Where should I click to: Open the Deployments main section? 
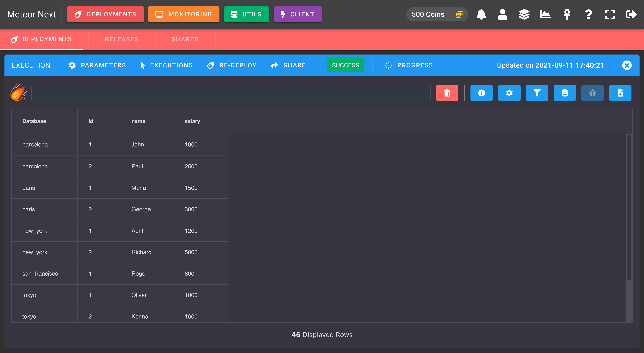coord(106,14)
